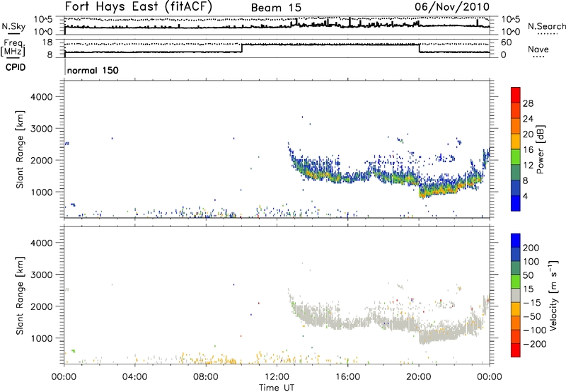Image resolution: width=566 pixels, height=392 pixels.
Task: Click the date '06/Nov/2010'
Action: [452, 7]
